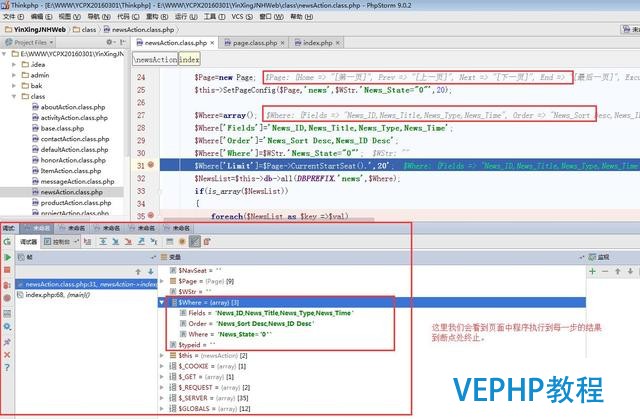Click the green plus in the watches panel
The width and height of the screenshot is (640, 419).
point(593,271)
